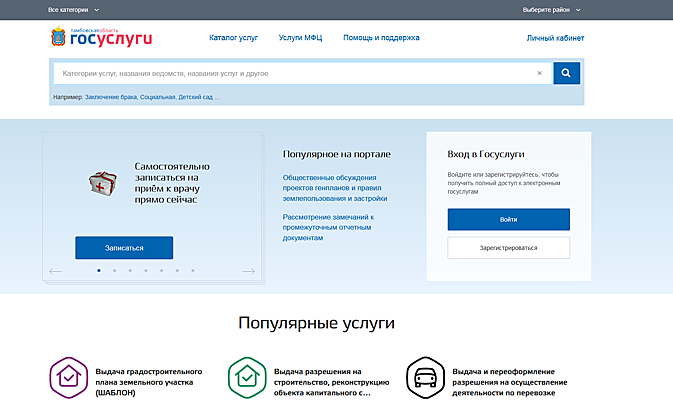Expand the Все категории dropdown
Image resolution: width=673 pixels, height=400 pixels.
point(73,10)
